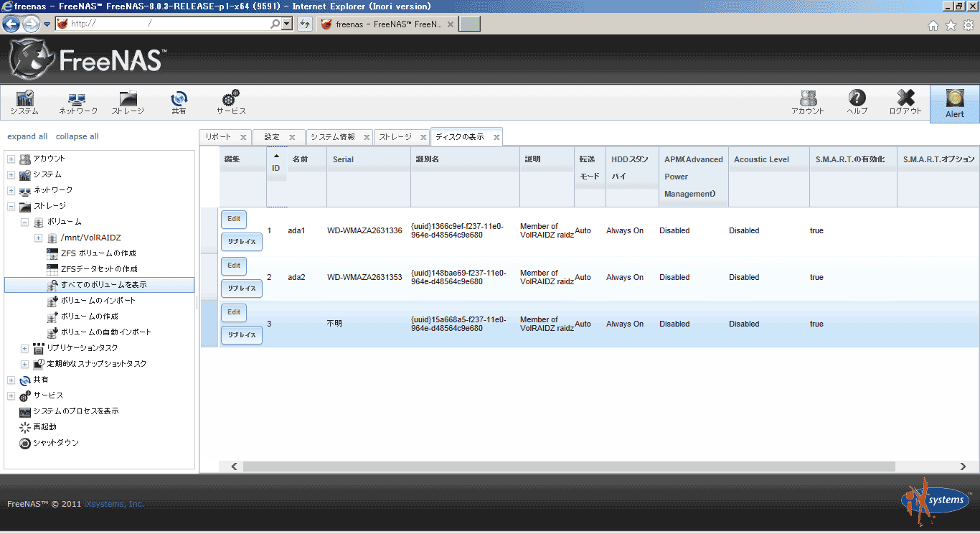Close the freenas browser tab

451,24
